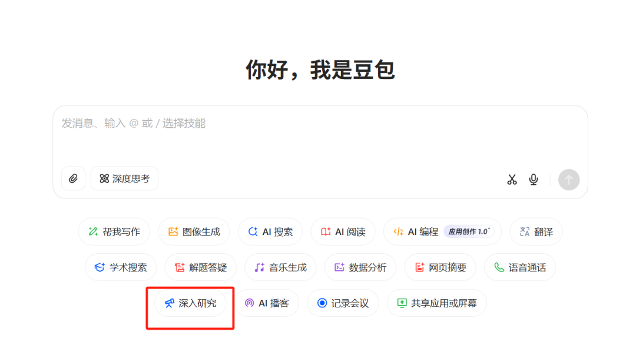The image size is (636, 364).
Task: Launch the AI 播客 podcast skill
Action: click(267, 303)
